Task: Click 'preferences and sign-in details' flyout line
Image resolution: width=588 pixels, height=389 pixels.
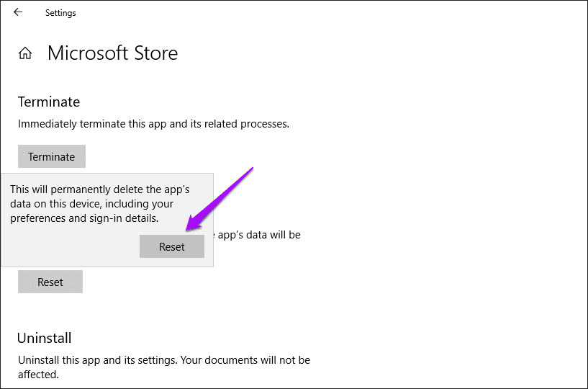Action: (x=84, y=218)
